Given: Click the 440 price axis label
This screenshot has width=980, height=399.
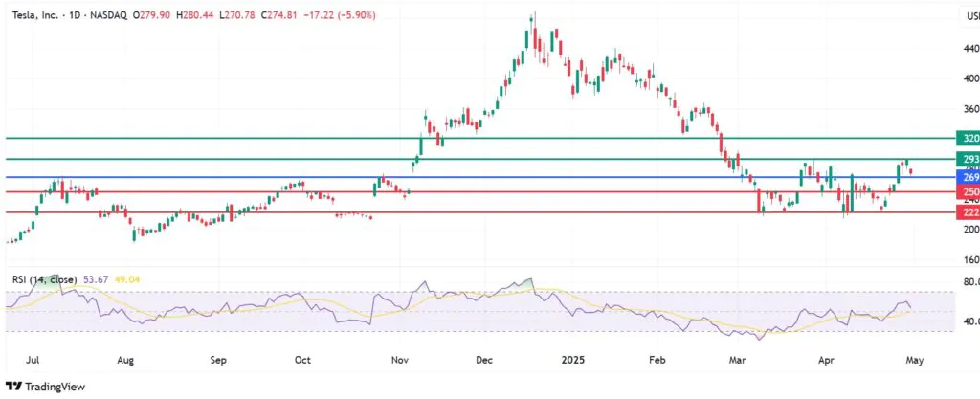Looking at the screenshot, I should [970, 48].
